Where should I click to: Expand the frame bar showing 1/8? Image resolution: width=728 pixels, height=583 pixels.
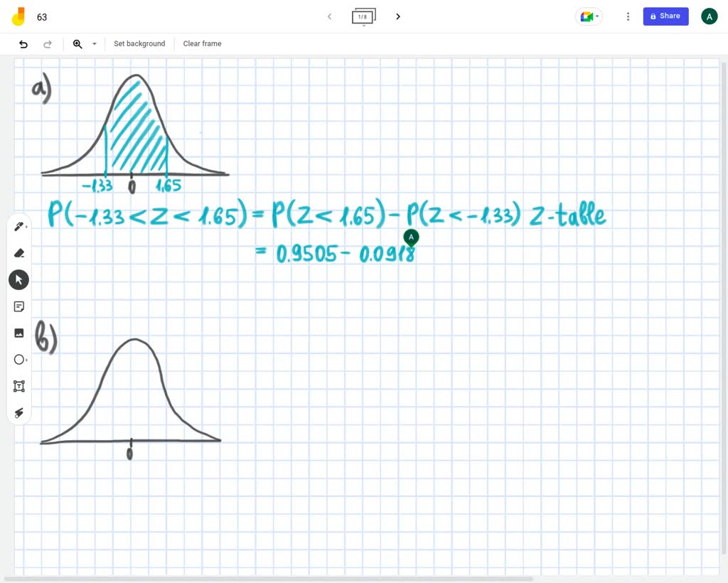[x=363, y=17]
